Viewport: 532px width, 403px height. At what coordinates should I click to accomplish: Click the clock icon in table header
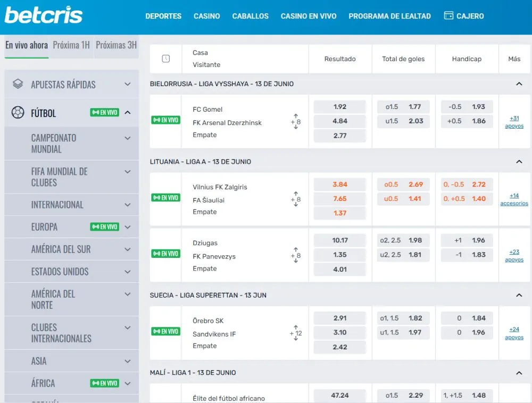pyautogui.click(x=165, y=58)
